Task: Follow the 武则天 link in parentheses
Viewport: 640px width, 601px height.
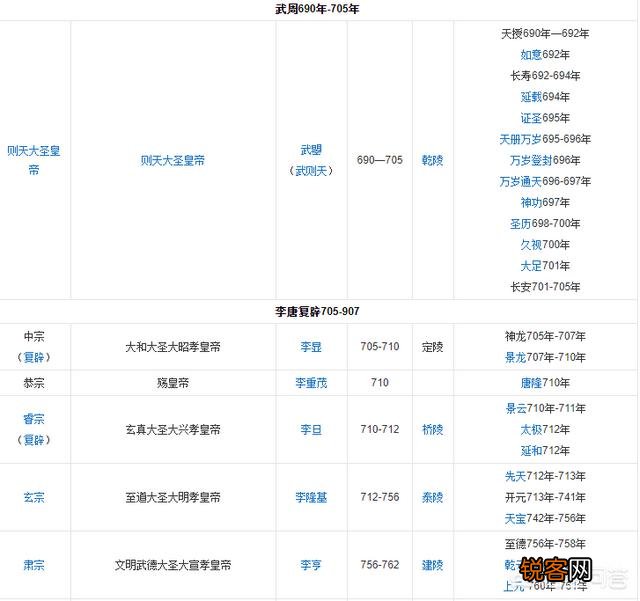Action: pyautogui.click(x=311, y=171)
